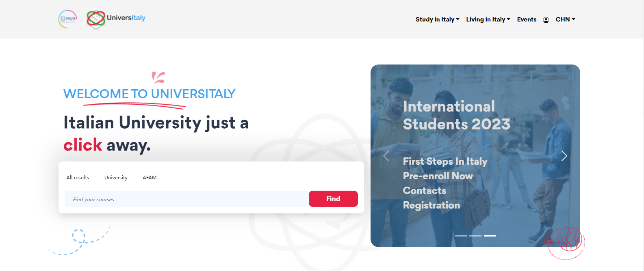Advance to the next carousel slide

point(564,156)
